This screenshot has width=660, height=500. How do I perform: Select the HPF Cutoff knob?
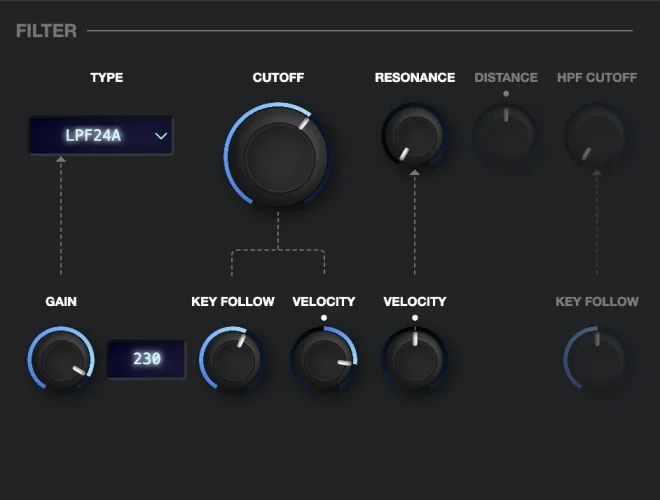597,134
